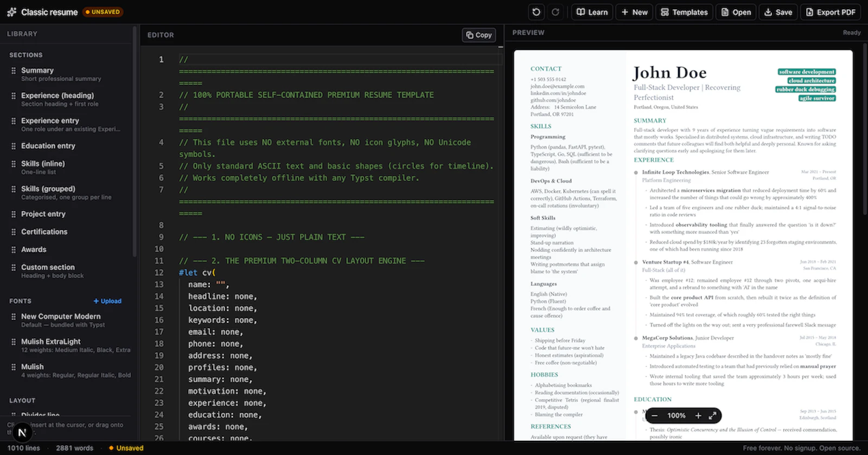Image resolution: width=868 pixels, height=455 pixels.
Task: Click the Classic resume logo icon
Action: 11,12
